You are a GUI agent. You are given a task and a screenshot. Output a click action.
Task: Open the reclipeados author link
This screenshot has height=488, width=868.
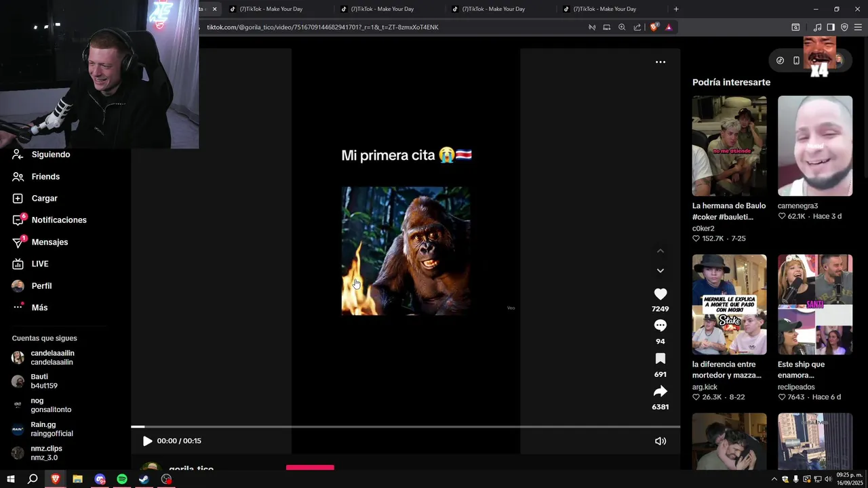[x=796, y=387]
